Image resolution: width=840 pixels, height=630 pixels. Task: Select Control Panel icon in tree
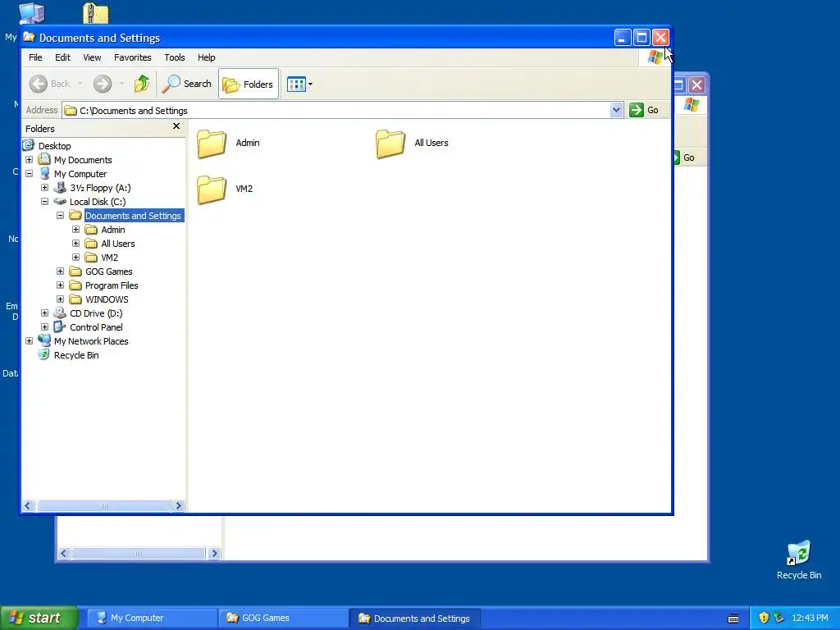60,326
